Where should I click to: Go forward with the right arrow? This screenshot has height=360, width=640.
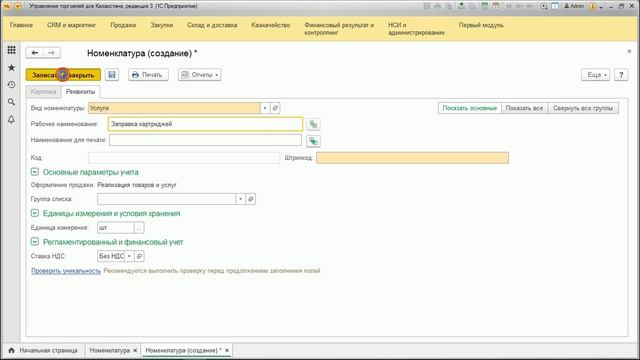[x=51, y=53]
